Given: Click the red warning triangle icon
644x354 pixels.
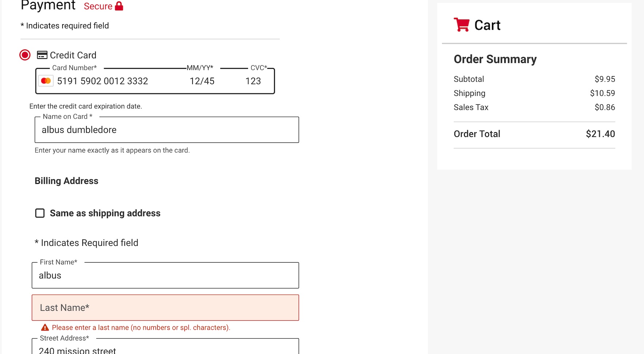Looking at the screenshot, I should pyautogui.click(x=45, y=327).
